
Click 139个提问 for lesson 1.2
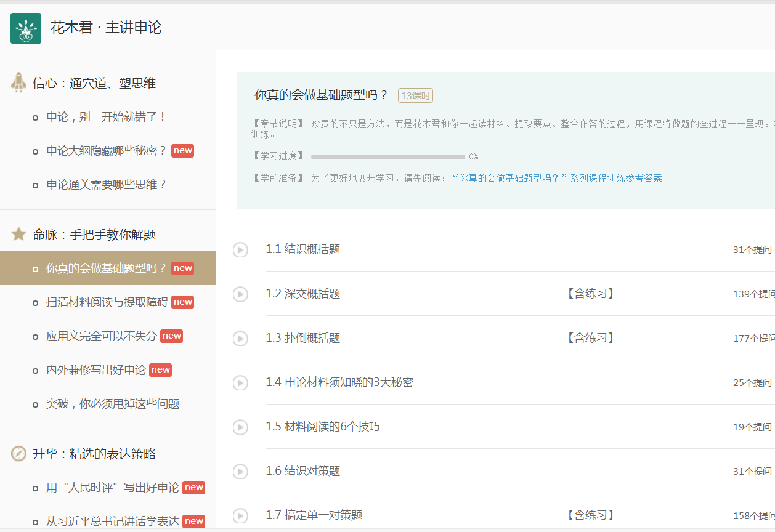pos(753,294)
